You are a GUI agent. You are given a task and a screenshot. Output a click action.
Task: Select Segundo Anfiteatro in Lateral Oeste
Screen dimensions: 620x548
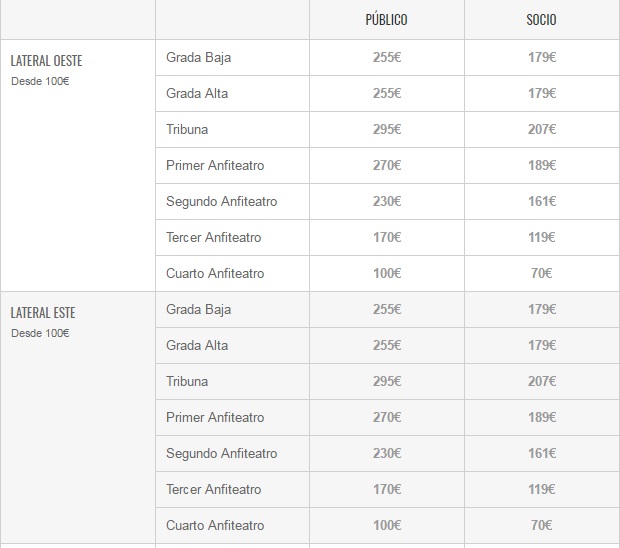pos(221,201)
